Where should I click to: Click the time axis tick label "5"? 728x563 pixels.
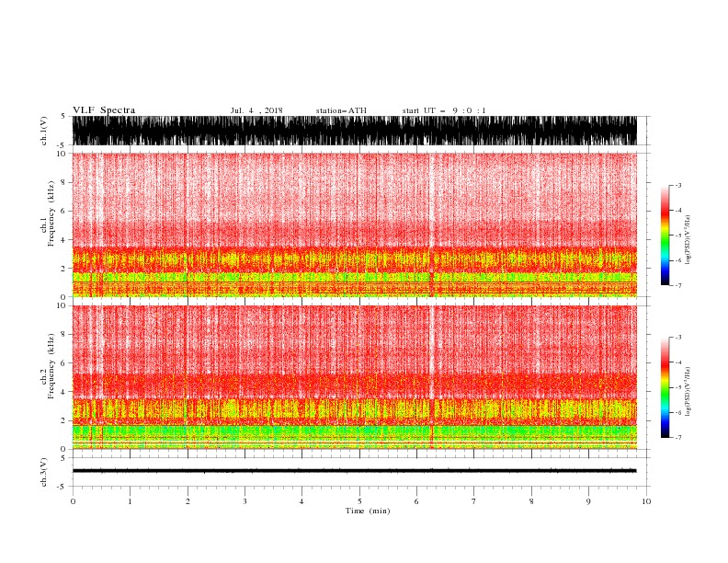[x=359, y=501]
